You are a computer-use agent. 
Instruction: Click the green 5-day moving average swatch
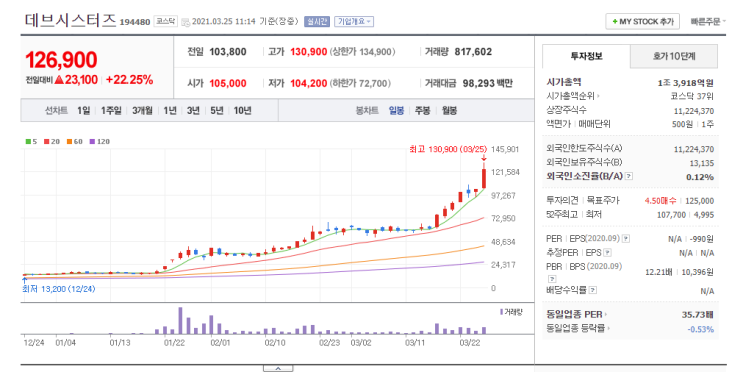click(28, 141)
